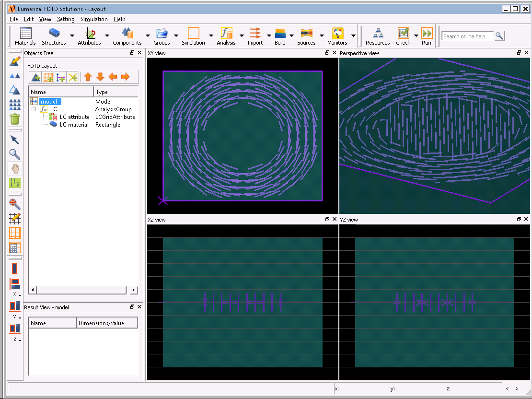Open the Groups dropdown arrow
The width and height of the screenshot is (532, 399).
tap(176, 35)
